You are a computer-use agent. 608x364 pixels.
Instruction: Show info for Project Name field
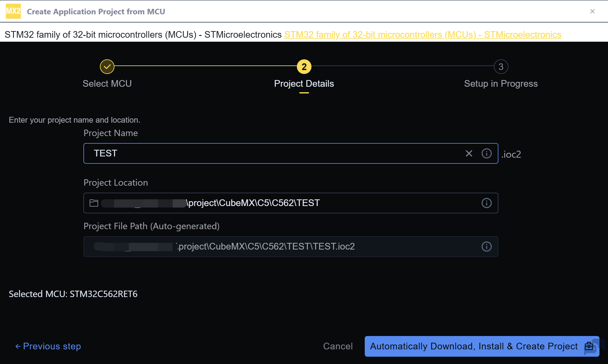(x=487, y=153)
